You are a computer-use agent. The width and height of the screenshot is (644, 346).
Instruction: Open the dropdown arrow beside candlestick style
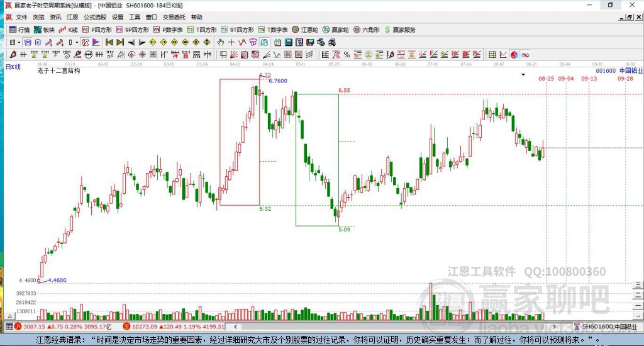click(77, 42)
